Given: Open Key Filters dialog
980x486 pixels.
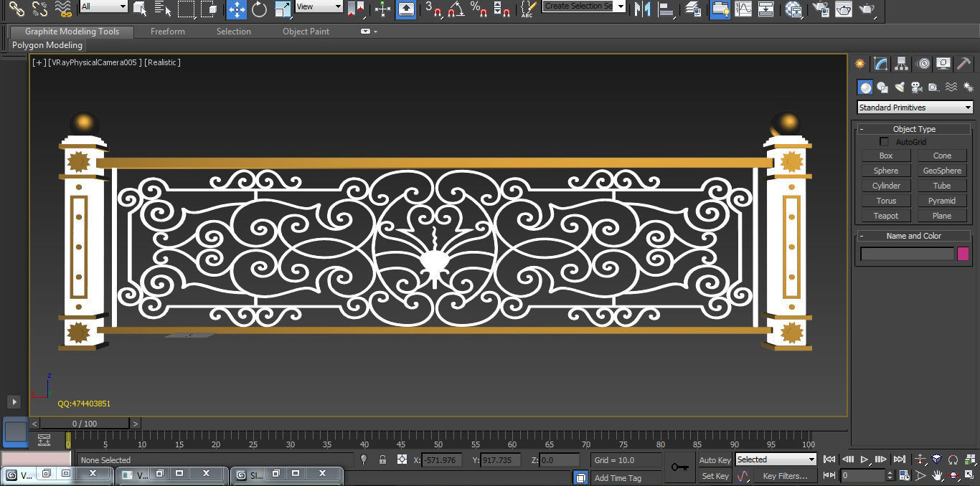Looking at the screenshot, I should (x=785, y=476).
